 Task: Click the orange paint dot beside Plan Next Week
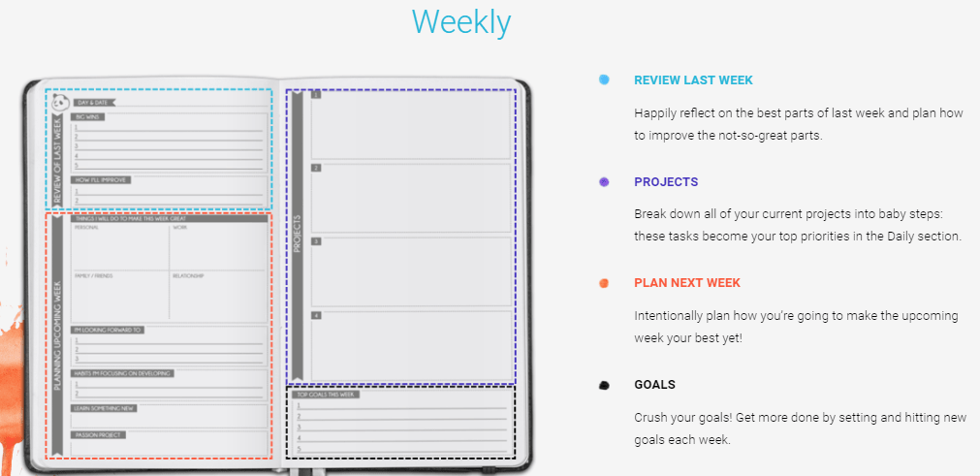604,283
